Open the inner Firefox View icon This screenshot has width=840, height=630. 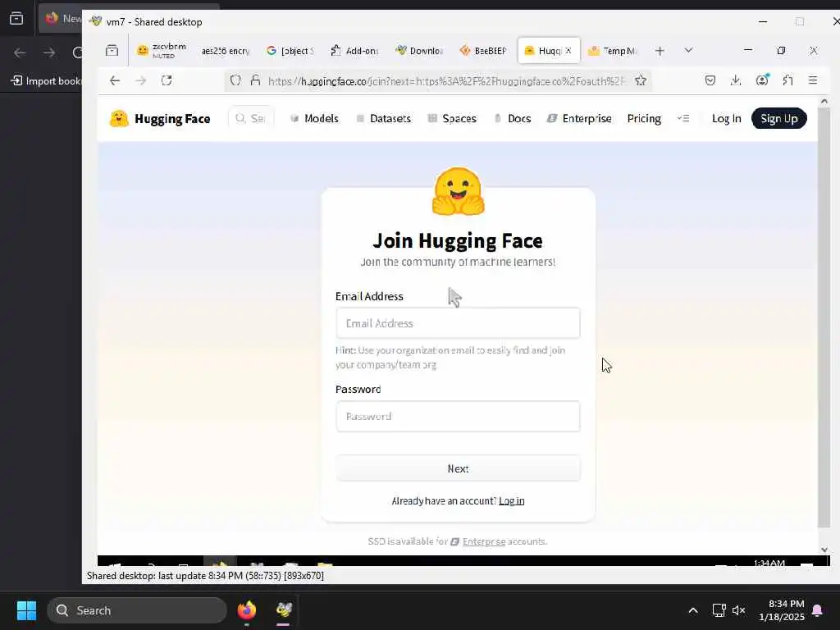click(112, 51)
